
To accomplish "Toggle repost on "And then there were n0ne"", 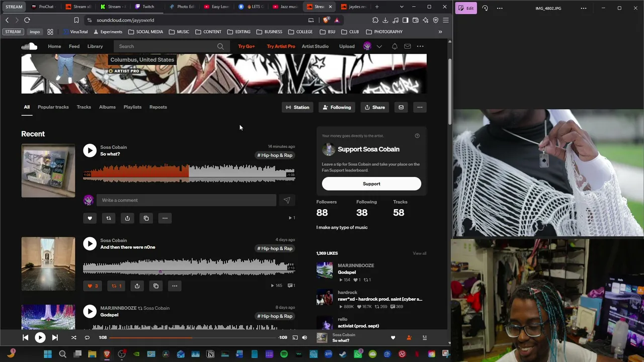I will (x=117, y=286).
